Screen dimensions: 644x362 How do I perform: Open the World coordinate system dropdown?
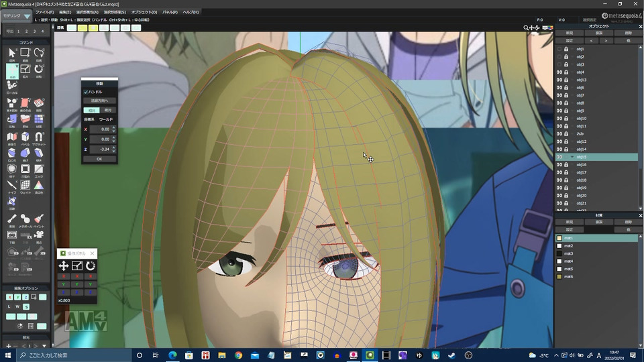click(x=106, y=119)
